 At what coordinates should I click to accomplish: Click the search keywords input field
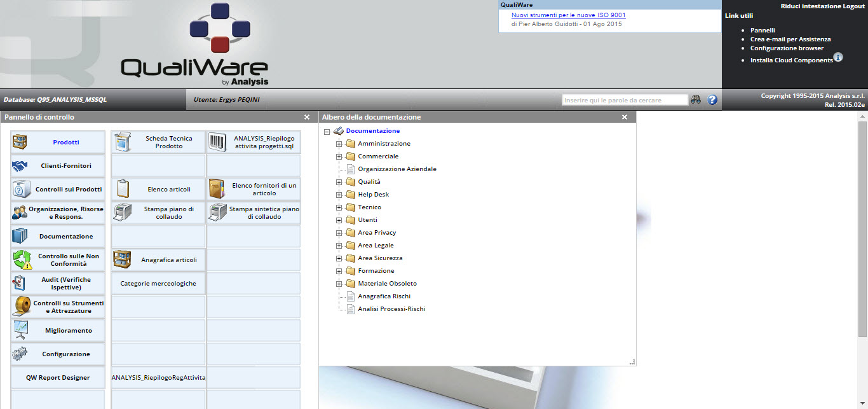[625, 100]
